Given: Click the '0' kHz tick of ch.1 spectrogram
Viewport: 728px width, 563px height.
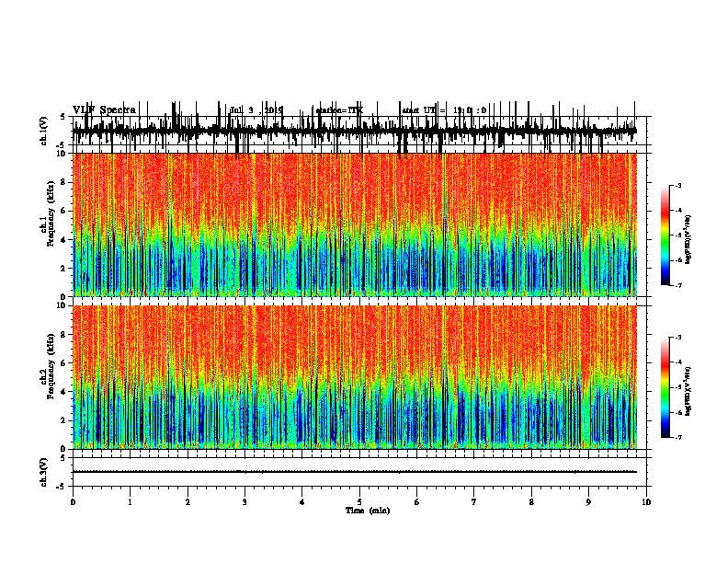Looking at the screenshot, I should click(63, 297).
